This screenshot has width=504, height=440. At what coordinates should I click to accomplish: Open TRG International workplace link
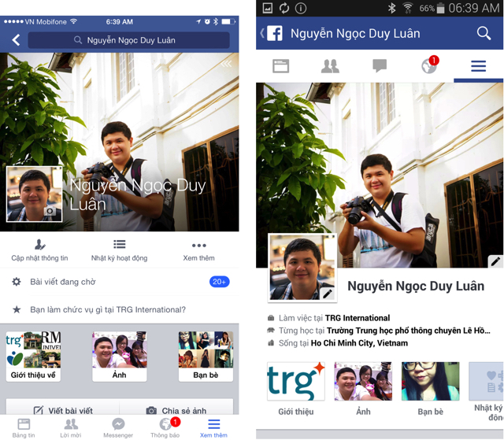click(357, 318)
